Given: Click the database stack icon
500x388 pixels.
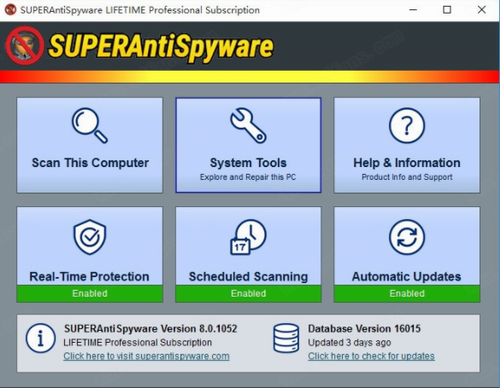Looking at the screenshot, I should [286, 338].
